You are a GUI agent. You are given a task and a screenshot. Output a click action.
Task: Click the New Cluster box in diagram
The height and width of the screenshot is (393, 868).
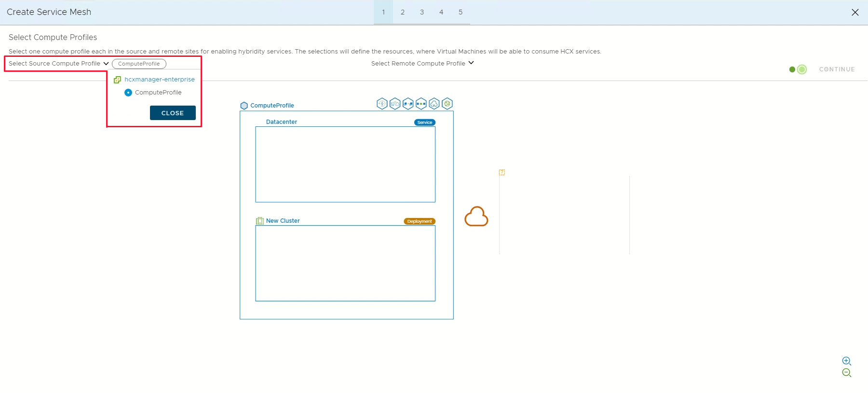point(345,263)
